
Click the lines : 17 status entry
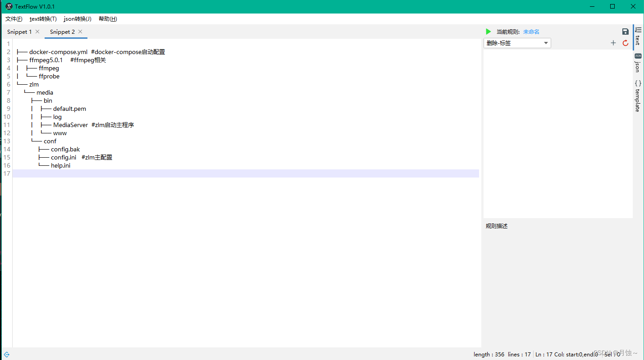(519, 355)
